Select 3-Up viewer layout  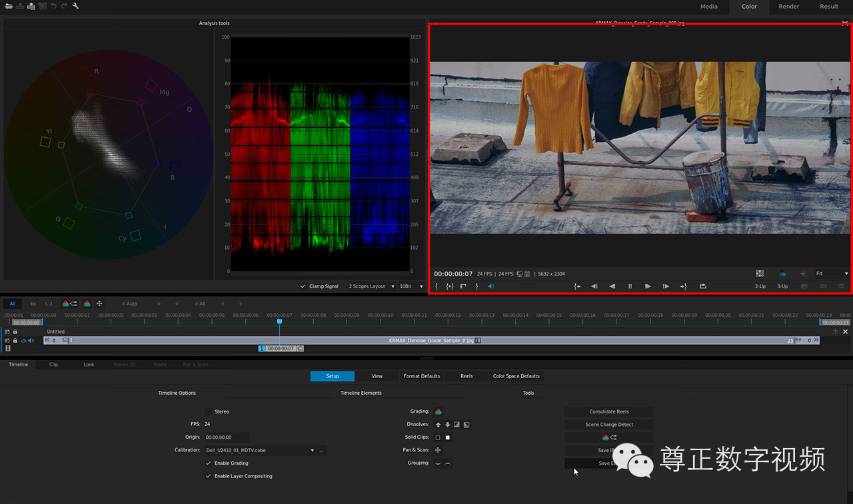[782, 286]
